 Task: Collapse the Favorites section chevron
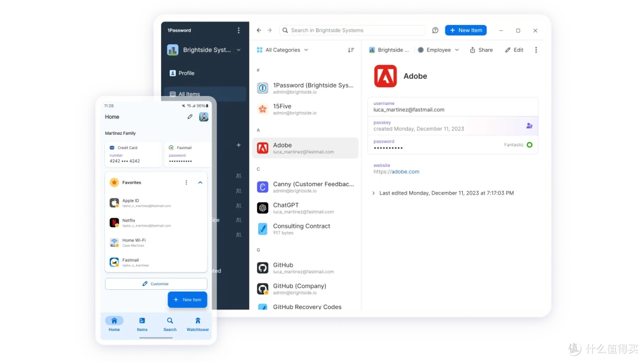[200, 182]
